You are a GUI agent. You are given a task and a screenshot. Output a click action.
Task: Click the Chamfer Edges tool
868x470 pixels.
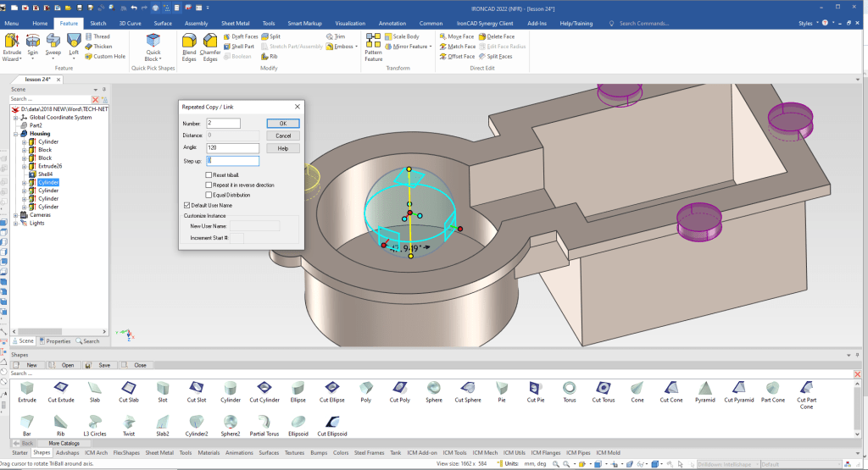[210, 41]
